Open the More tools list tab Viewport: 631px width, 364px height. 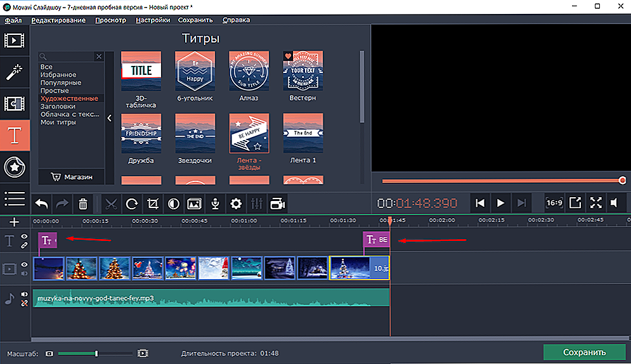point(15,198)
